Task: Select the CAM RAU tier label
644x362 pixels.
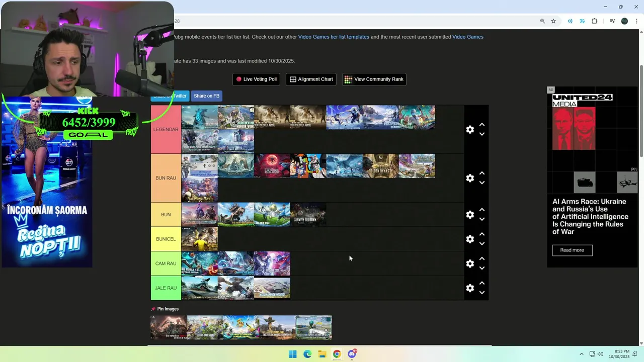Action: [166, 263]
